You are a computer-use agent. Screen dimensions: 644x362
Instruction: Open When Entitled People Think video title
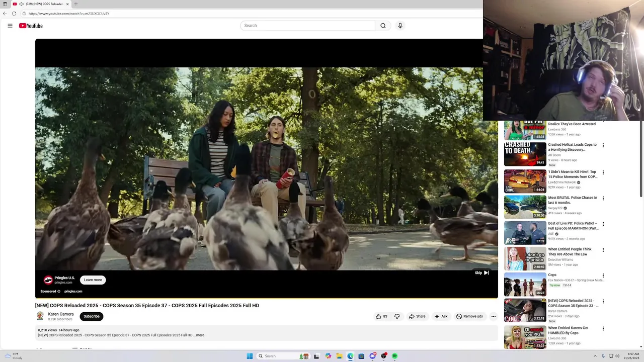coord(570,252)
